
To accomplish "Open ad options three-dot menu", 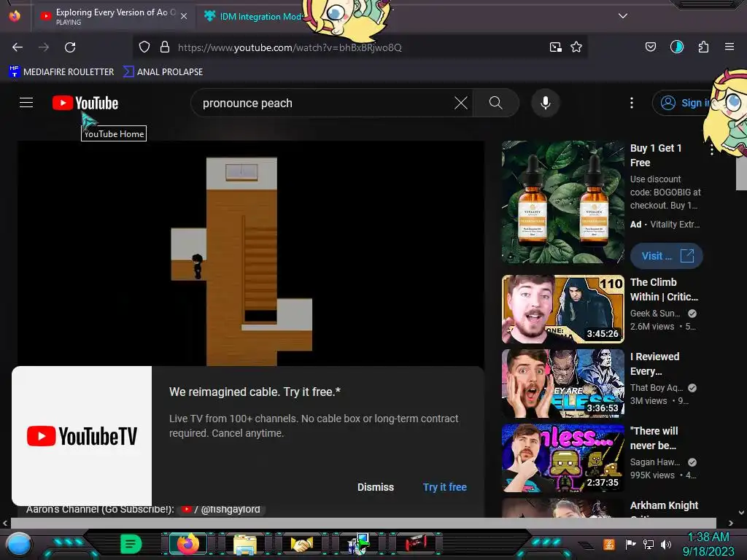I will [x=712, y=150].
